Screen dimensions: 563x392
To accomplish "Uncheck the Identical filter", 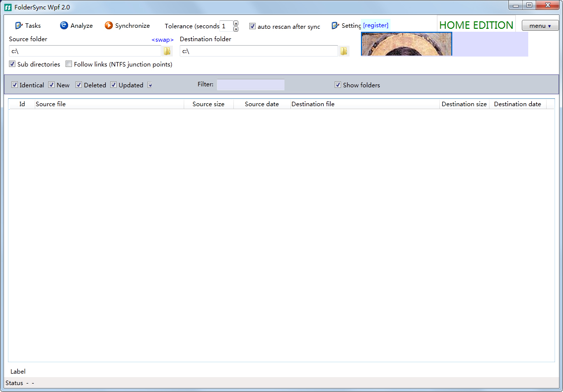I will pos(14,84).
